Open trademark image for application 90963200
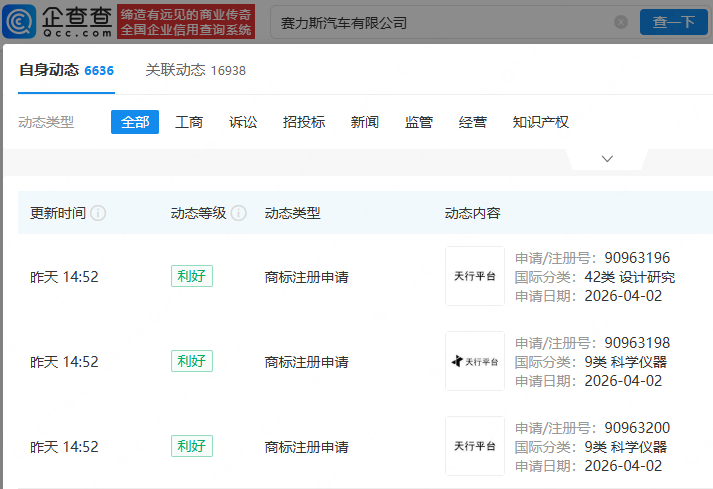The height and width of the screenshot is (489, 713). coord(474,446)
